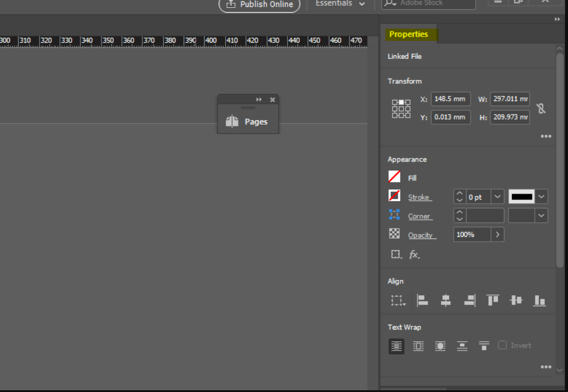Select No text wrap option
The width and height of the screenshot is (568, 392).
coord(397,346)
